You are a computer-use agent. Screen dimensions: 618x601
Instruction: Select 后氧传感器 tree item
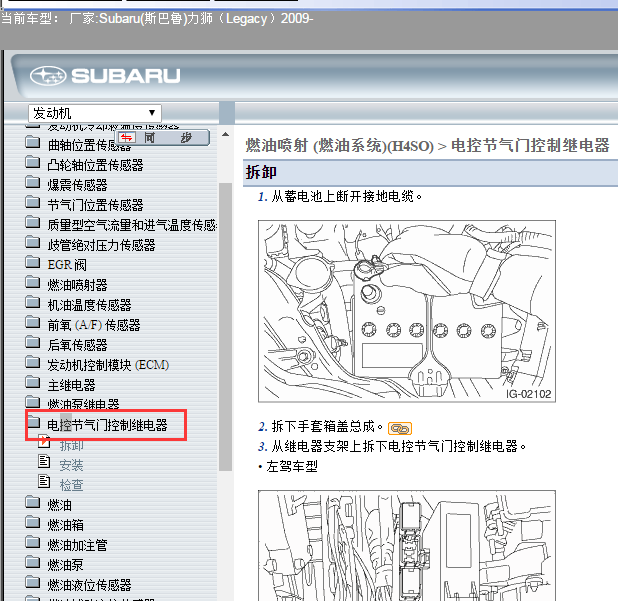77,345
